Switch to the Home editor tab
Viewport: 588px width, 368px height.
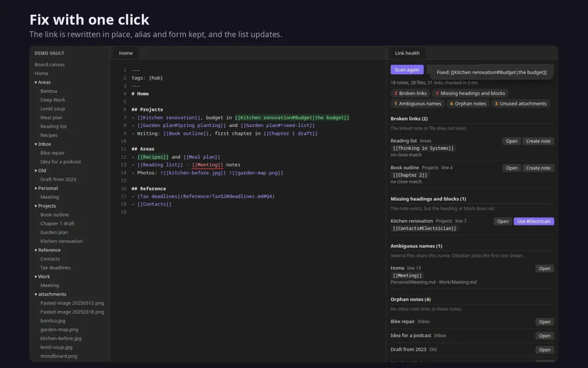pyautogui.click(x=126, y=53)
